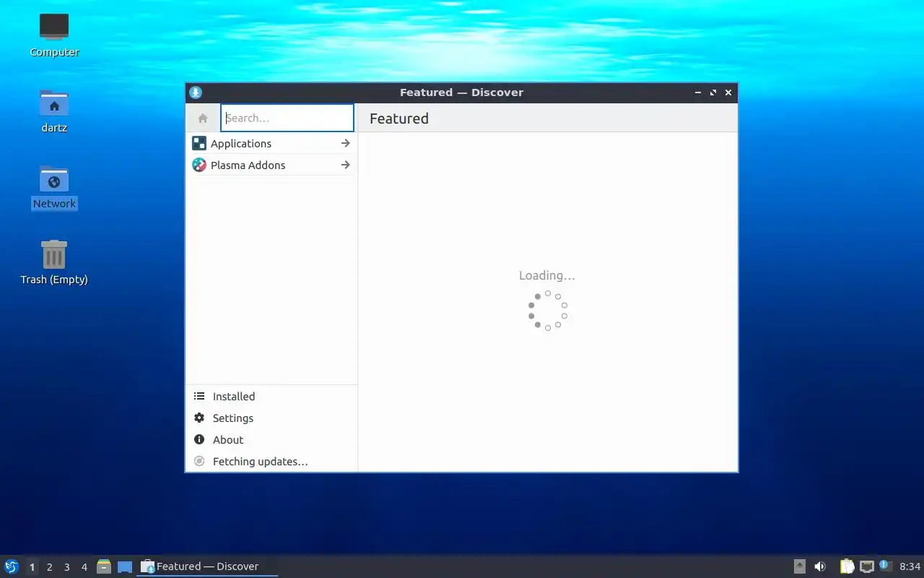The image size is (924, 578).
Task: Click the show desktop panel icon
Action: [x=125, y=566]
